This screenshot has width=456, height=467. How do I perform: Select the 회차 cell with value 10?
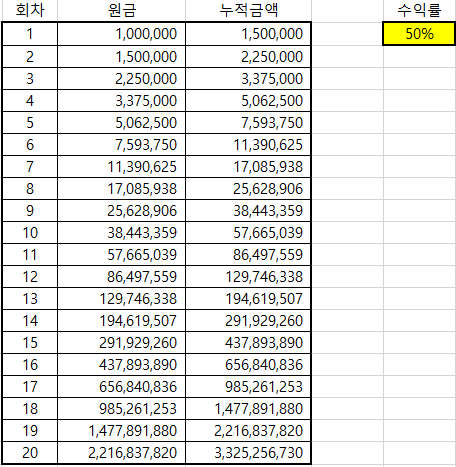(x=30, y=233)
